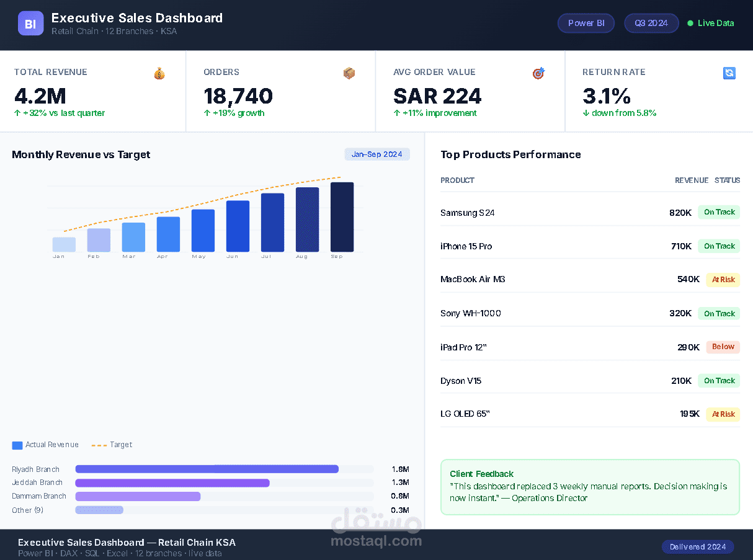
Task: Click the On Track badge for Sony WH-1000
Action: click(719, 313)
